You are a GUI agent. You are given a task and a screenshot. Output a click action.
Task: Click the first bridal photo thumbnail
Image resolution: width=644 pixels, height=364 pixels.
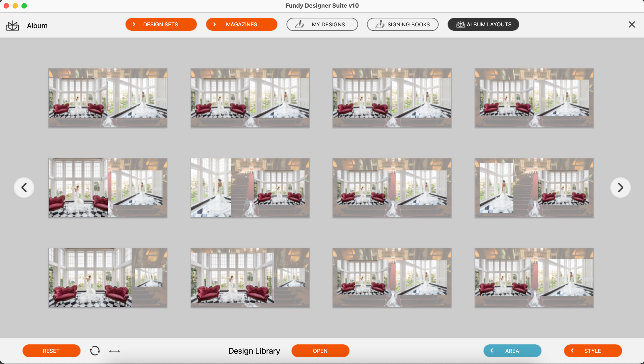(107, 98)
